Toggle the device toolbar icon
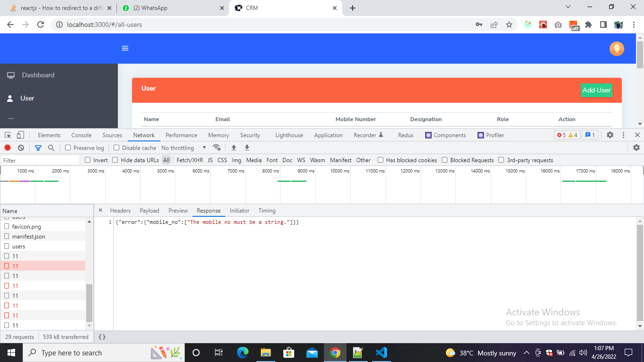This screenshot has height=362, width=644. tap(20, 135)
